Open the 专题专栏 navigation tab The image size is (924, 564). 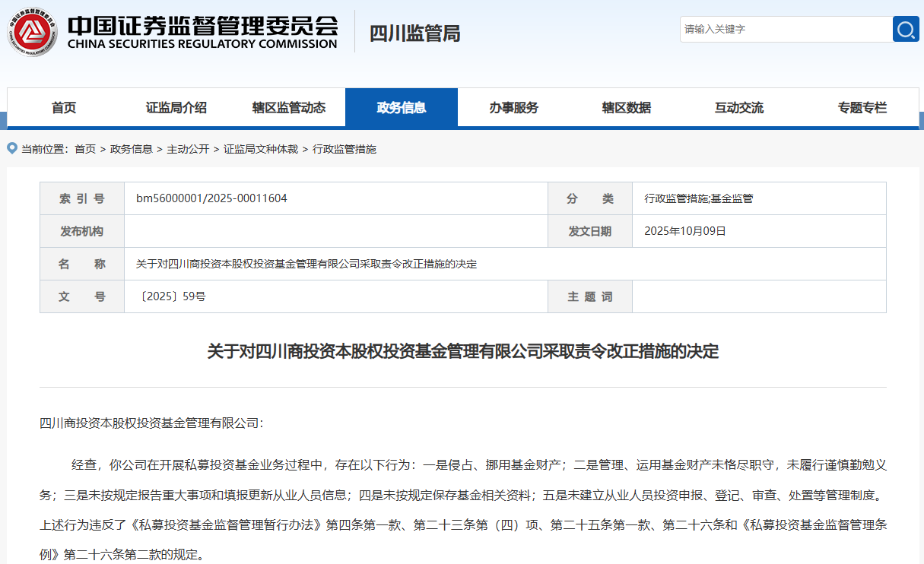pyautogui.click(x=862, y=108)
